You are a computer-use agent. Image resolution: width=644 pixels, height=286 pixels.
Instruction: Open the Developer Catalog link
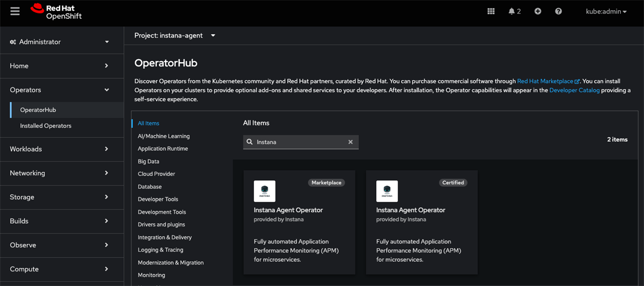[574, 90]
